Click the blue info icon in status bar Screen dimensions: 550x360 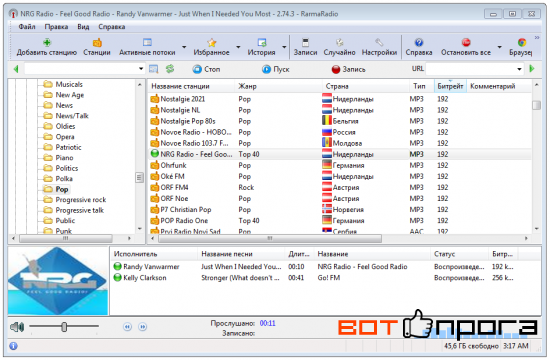(13, 346)
